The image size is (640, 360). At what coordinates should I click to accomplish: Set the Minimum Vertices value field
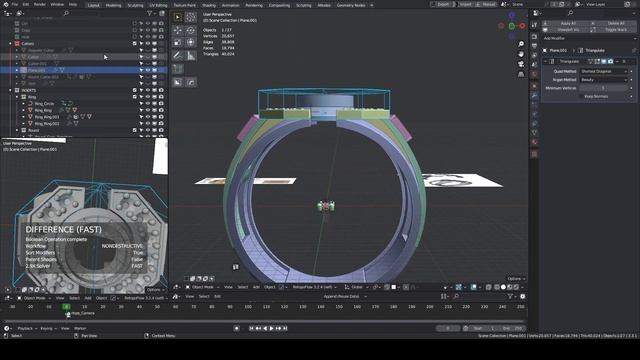(603, 88)
